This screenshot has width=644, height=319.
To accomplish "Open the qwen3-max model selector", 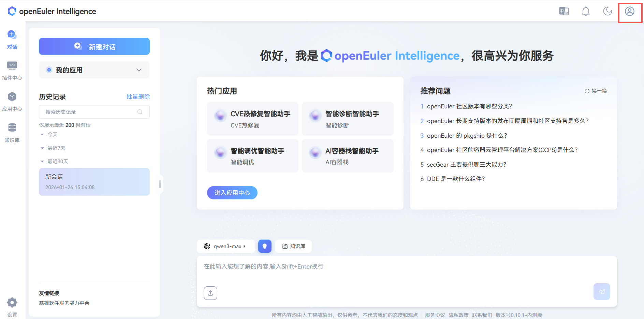I will click(x=225, y=246).
